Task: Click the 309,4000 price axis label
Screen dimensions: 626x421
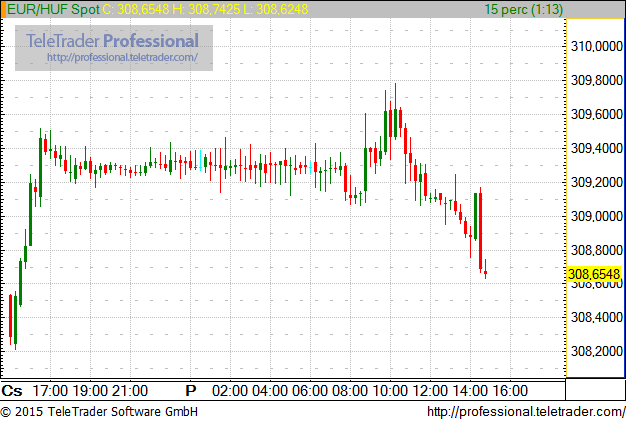Action: [x=597, y=148]
